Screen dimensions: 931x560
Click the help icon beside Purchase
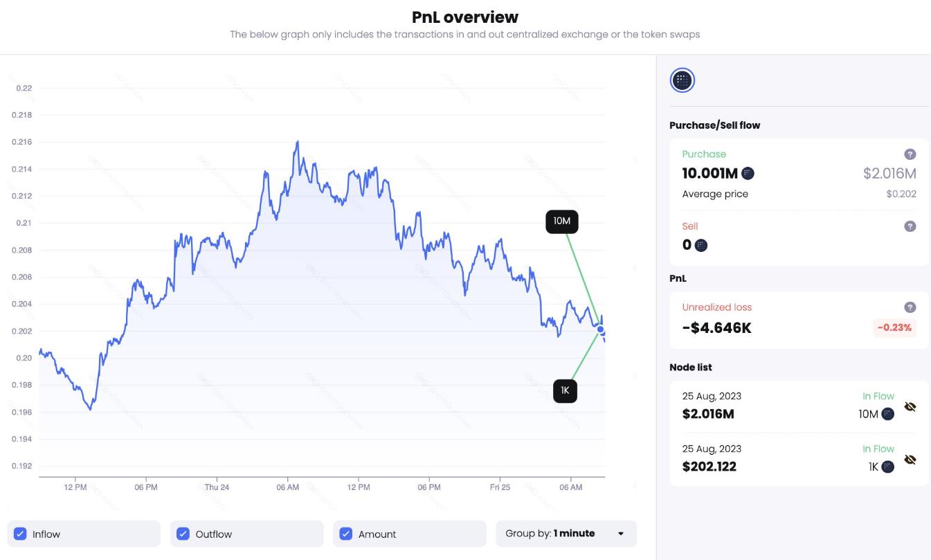pyautogui.click(x=910, y=154)
